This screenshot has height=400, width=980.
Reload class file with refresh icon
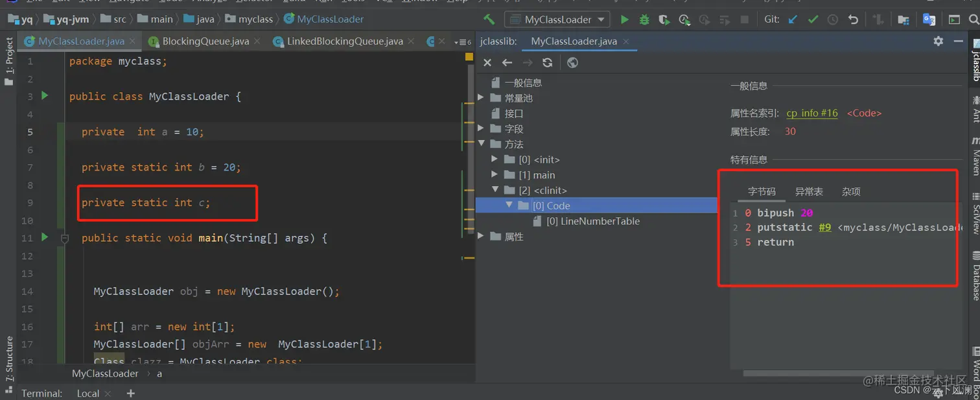pyautogui.click(x=548, y=63)
